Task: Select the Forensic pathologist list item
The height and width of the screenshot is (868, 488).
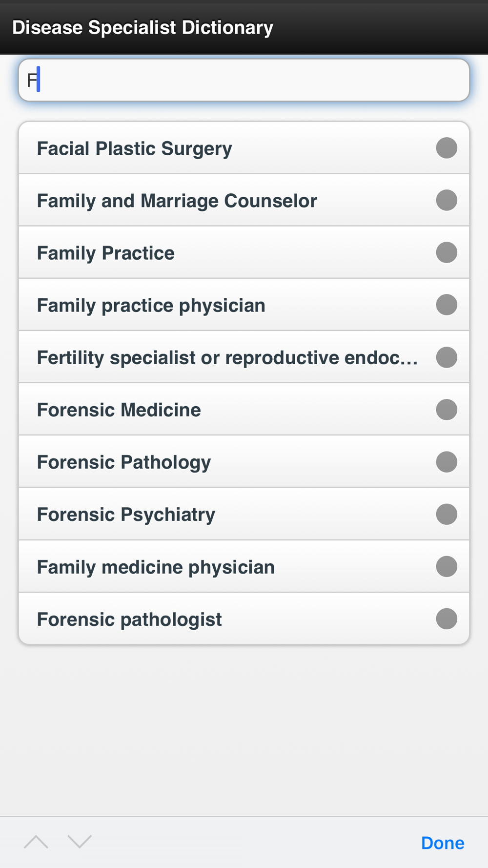Action: point(129,619)
